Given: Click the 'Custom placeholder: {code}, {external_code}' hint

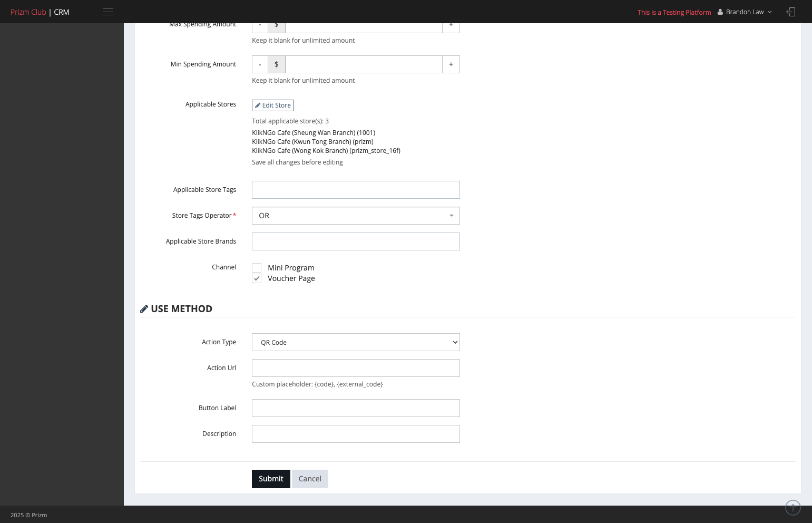Looking at the screenshot, I should [x=317, y=384].
